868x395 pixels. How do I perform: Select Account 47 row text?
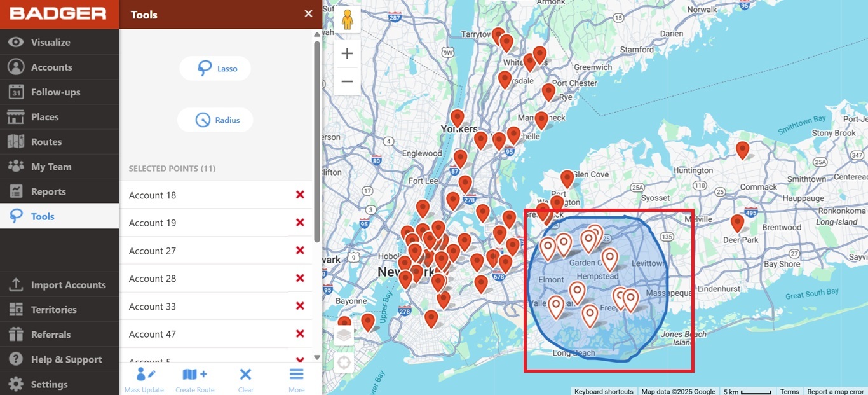[x=153, y=334]
